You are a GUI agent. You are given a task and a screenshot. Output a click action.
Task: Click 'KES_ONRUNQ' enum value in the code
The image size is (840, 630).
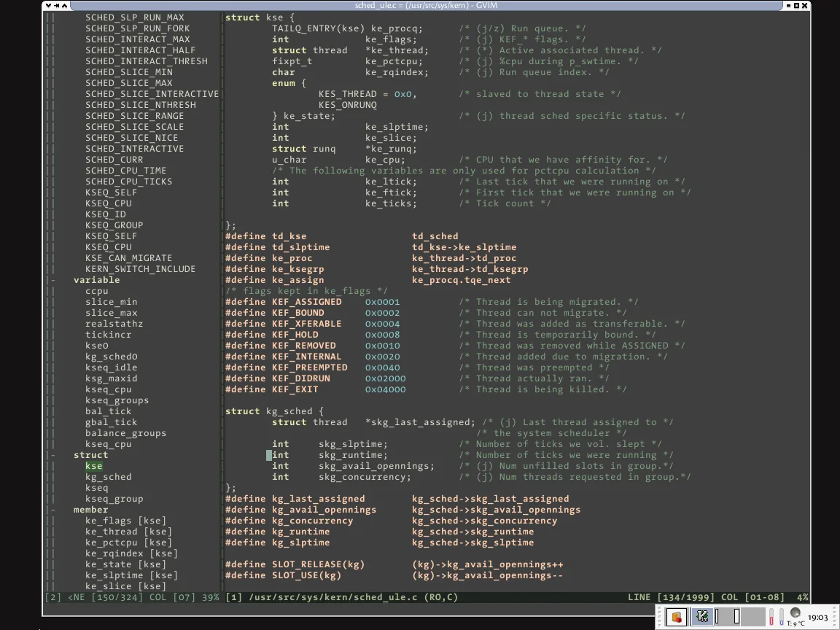click(348, 105)
